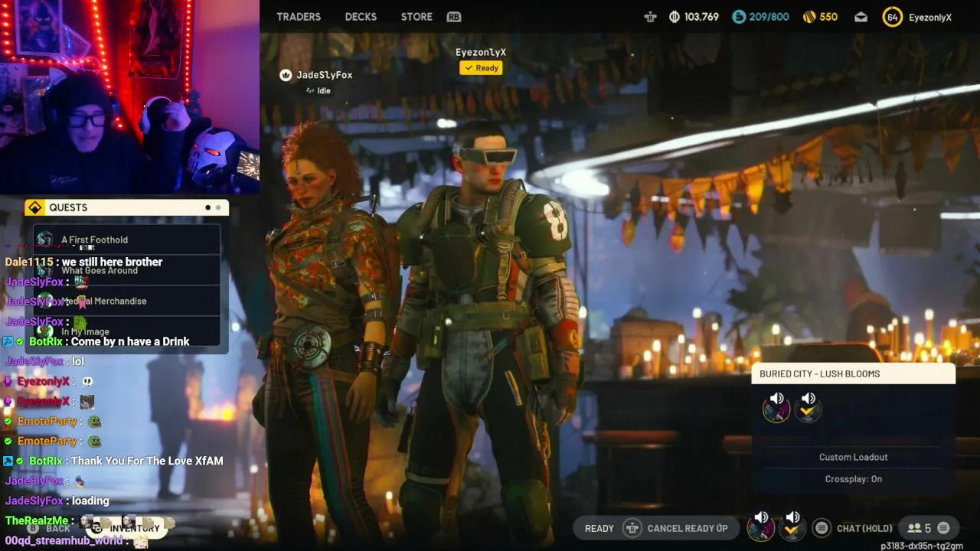
Task: Open the Medical Merchandise quest
Action: [127, 301]
